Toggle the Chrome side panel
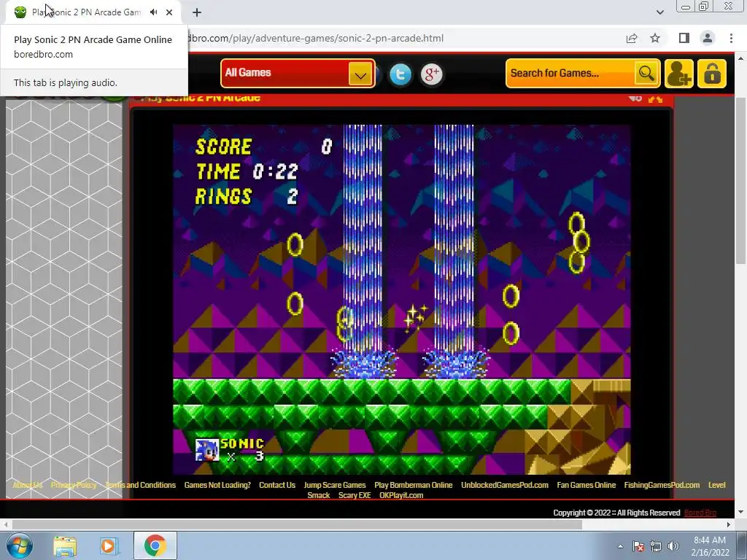This screenshot has width=747, height=560. 684,38
